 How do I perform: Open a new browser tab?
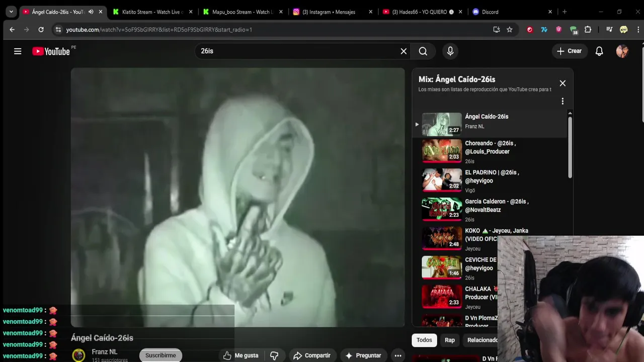click(x=565, y=12)
